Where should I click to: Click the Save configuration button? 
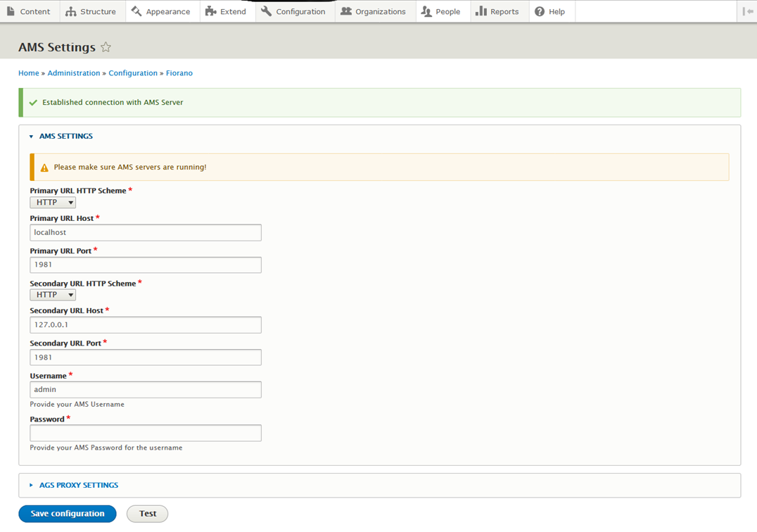[68, 514]
